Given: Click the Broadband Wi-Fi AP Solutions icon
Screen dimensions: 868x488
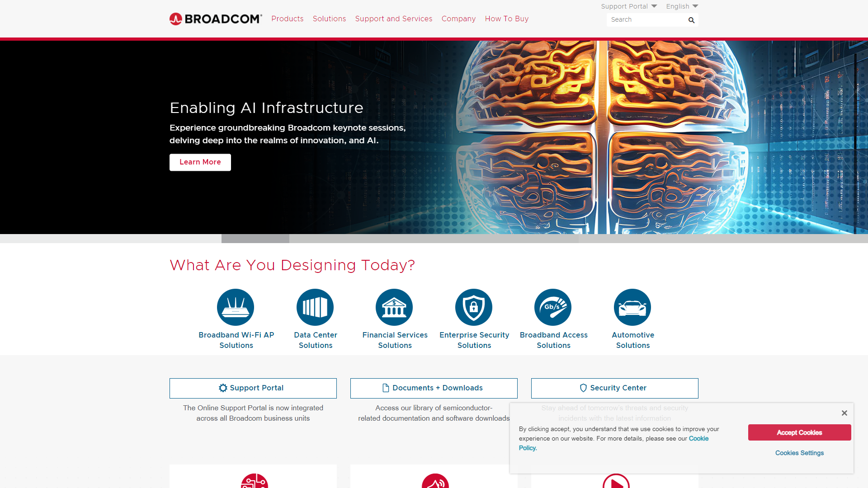Looking at the screenshot, I should pyautogui.click(x=236, y=306).
